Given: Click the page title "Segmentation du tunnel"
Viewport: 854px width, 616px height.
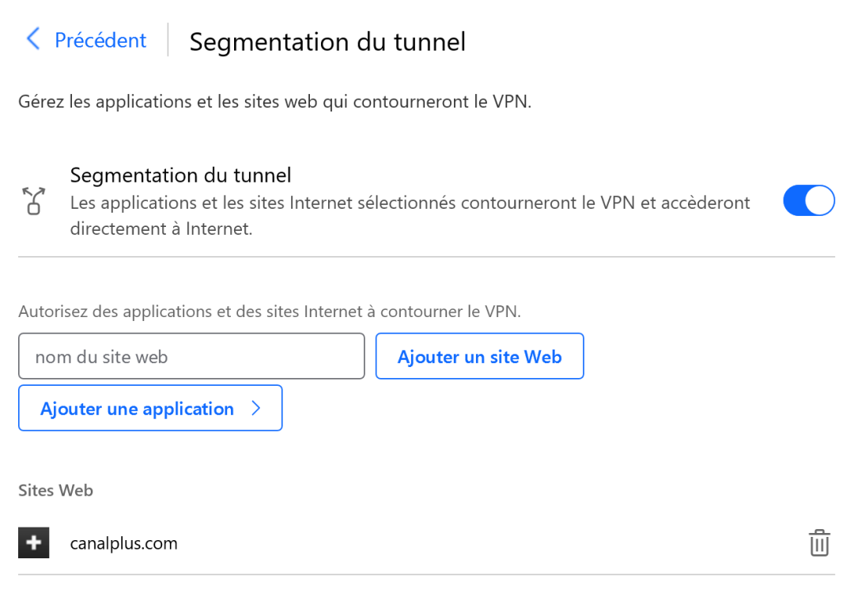Looking at the screenshot, I should pos(327,42).
